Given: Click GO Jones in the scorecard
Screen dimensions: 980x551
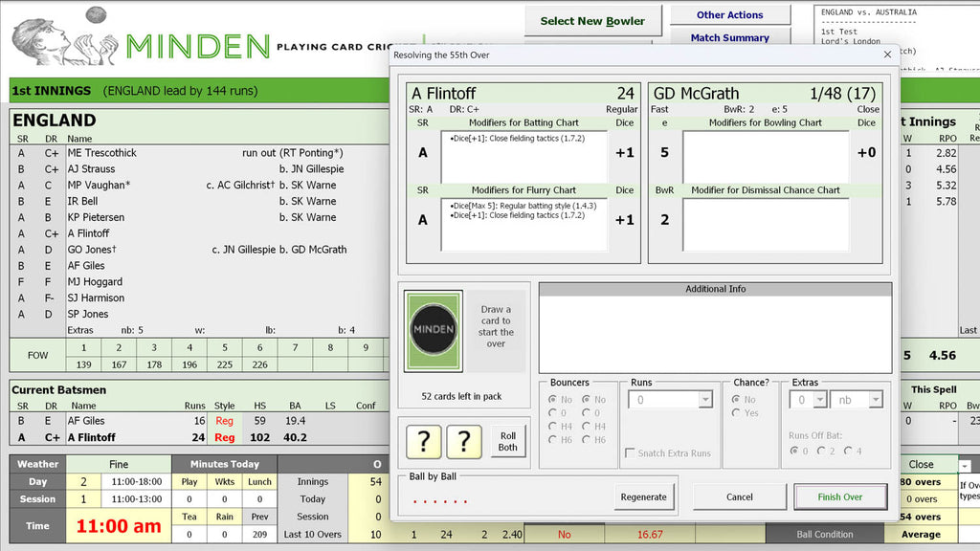Looking at the screenshot, I should pyautogui.click(x=92, y=250).
